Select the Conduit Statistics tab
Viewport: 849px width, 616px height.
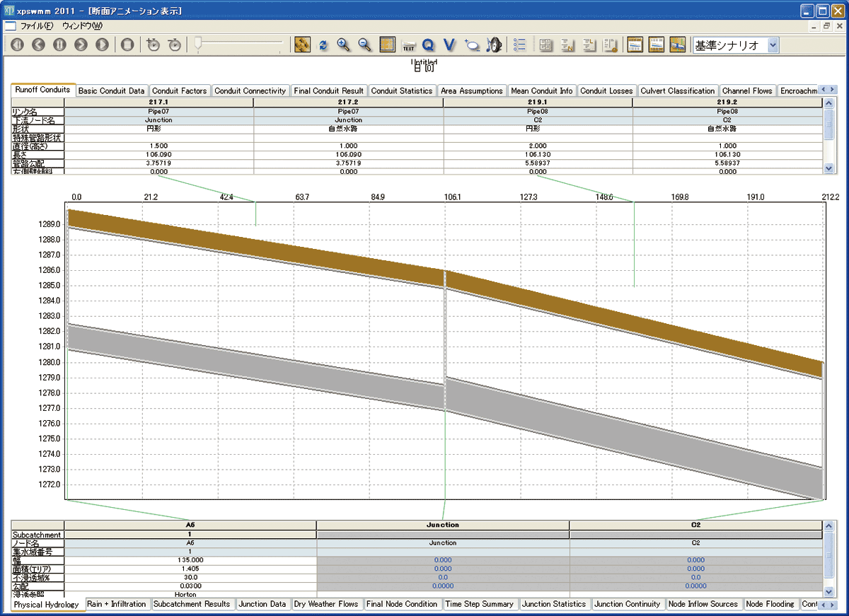click(x=402, y=91)
